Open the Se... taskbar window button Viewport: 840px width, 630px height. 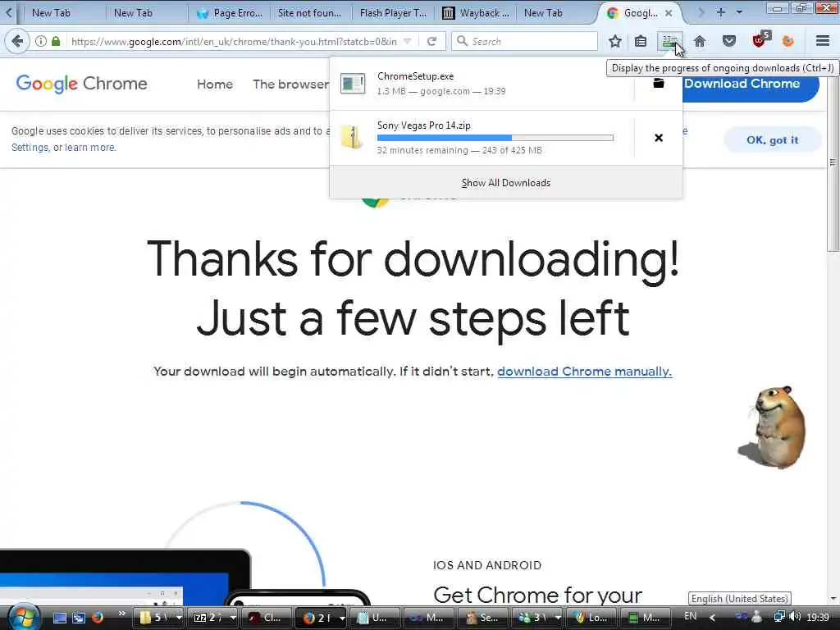pyautogui.click(x=482, y=618)
